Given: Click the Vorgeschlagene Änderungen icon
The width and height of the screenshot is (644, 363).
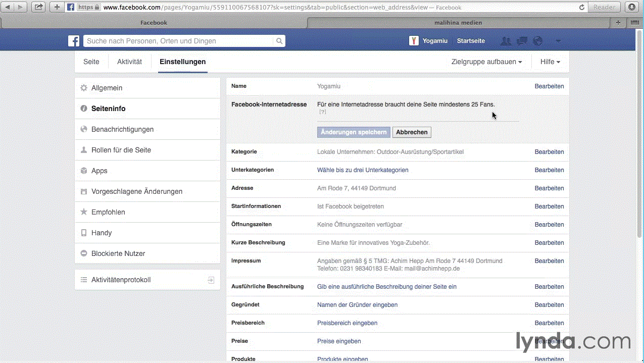Looking at the screenshot, I should click(84, 191).
